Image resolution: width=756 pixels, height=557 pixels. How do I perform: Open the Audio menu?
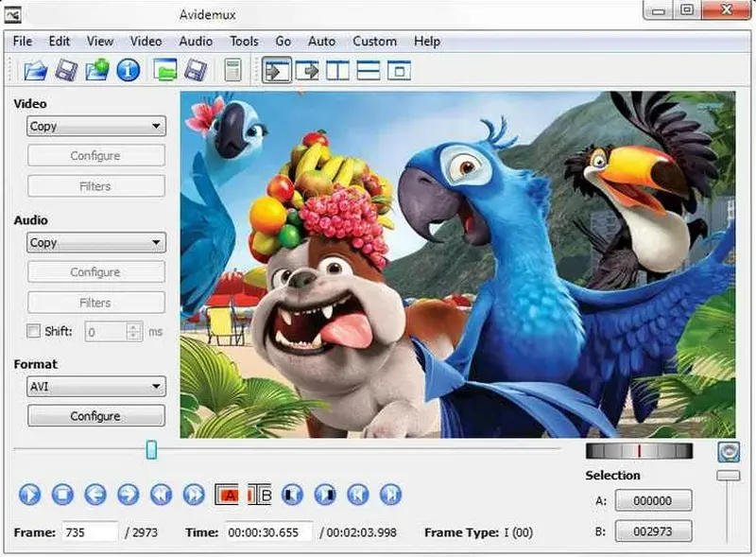tap(196, 42)
